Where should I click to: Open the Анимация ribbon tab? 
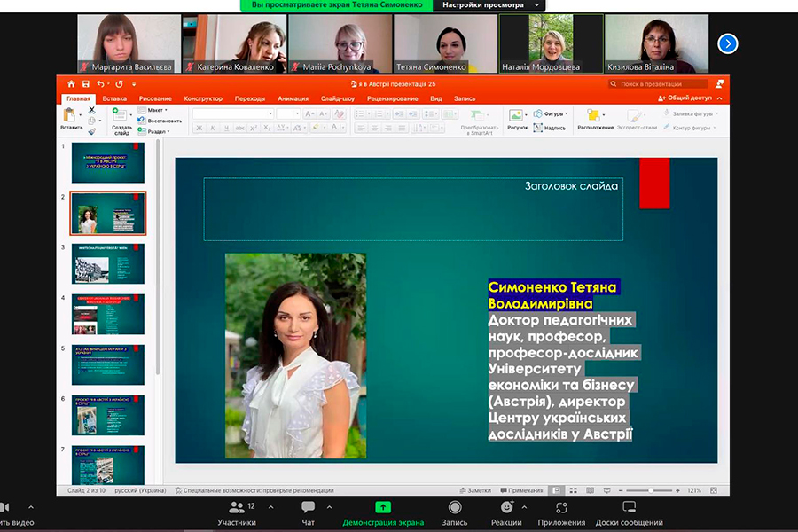(293, 98)
